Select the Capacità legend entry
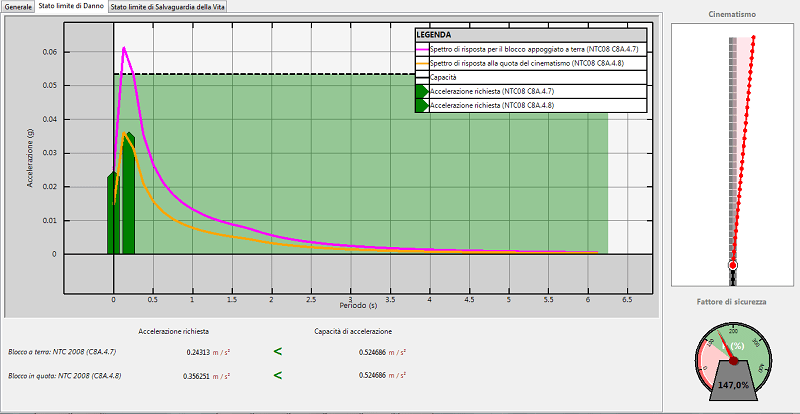The width and height of the screenshot is (800, 414). [x=443, y=77]
